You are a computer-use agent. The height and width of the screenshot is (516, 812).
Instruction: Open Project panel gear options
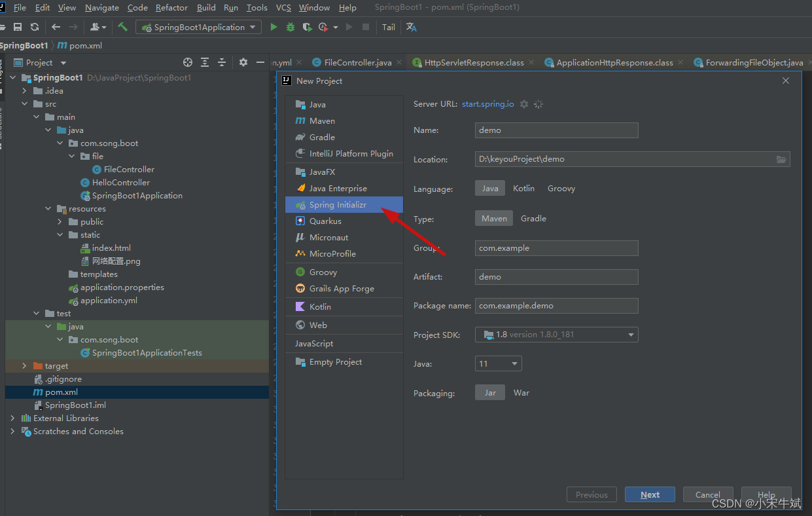243,62
